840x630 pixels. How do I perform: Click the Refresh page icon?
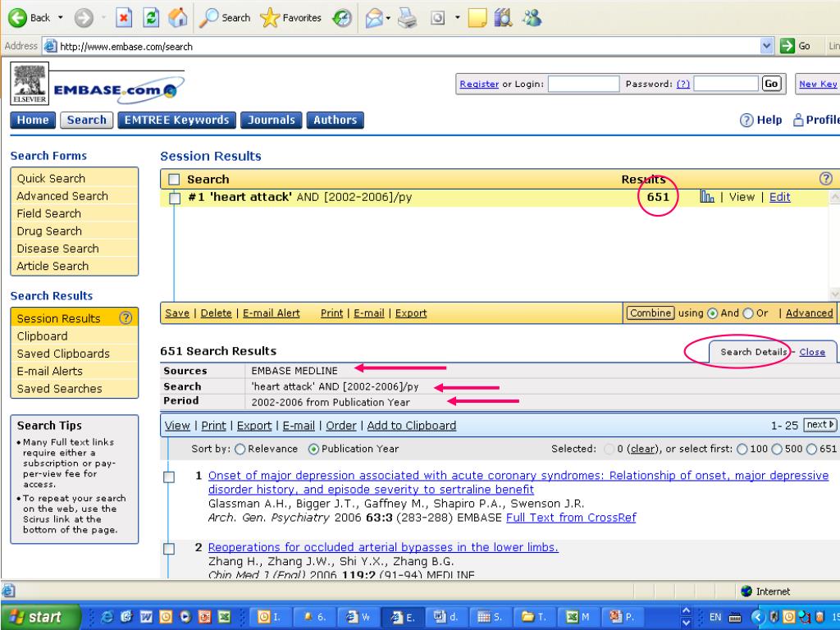152,18
